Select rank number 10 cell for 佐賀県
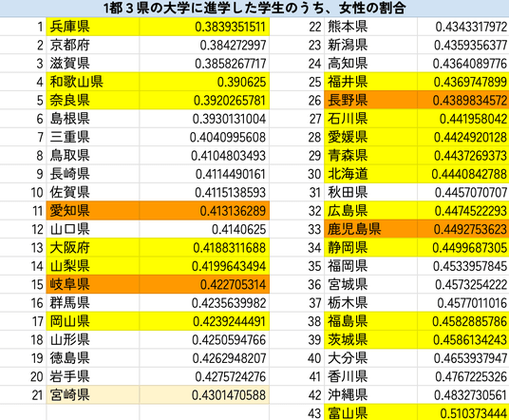The width and height of the screenshot is (509, 420). click(23, 193)
